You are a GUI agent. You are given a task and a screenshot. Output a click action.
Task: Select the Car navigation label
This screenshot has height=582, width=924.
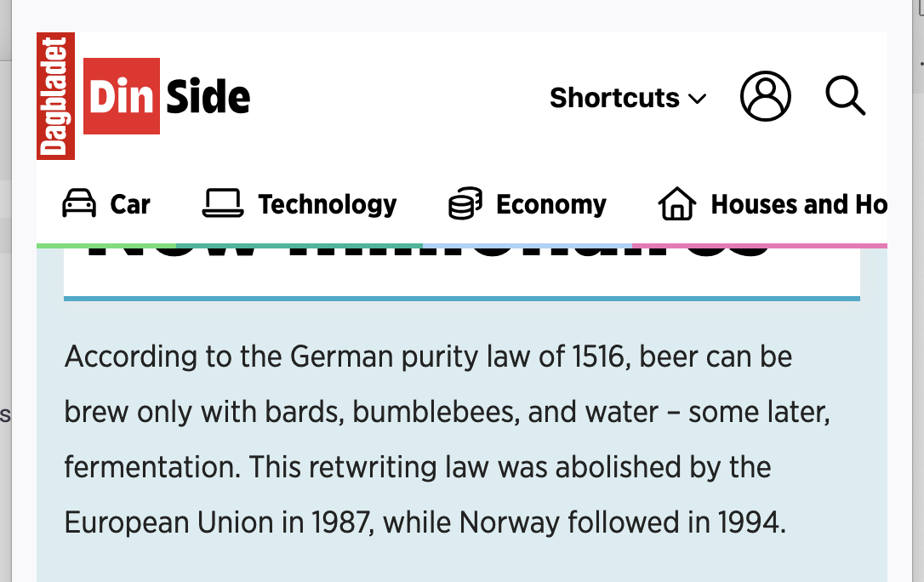pyautogui.click(x=130, y=204)
